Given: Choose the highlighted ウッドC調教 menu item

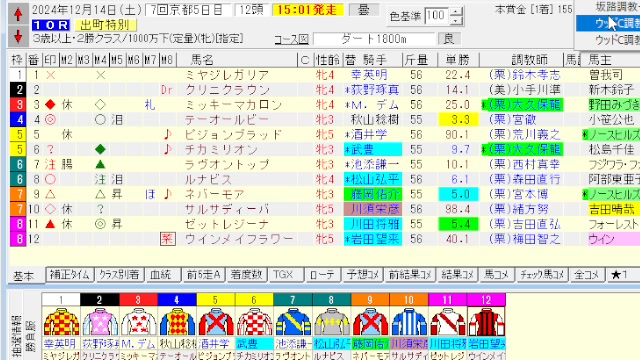Looking at the screenshot, I should (608, 23).
